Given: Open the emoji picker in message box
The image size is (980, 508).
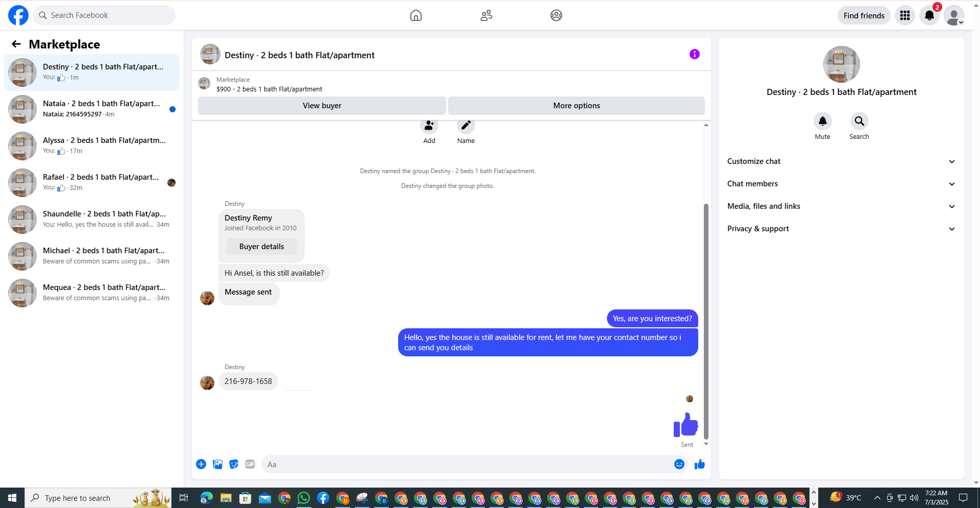Looking at the screenshot, I should point(679,464).
